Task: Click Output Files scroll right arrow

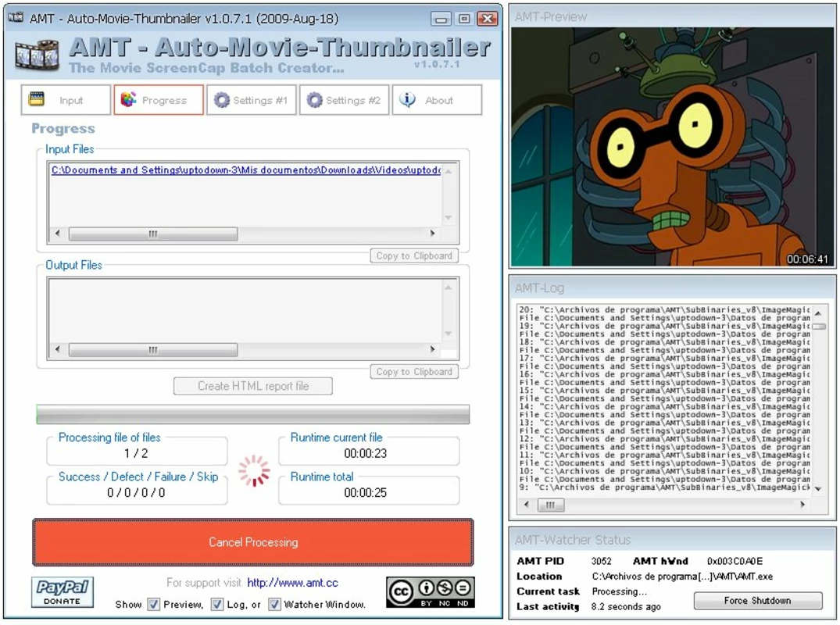Action: click(432, 350)
